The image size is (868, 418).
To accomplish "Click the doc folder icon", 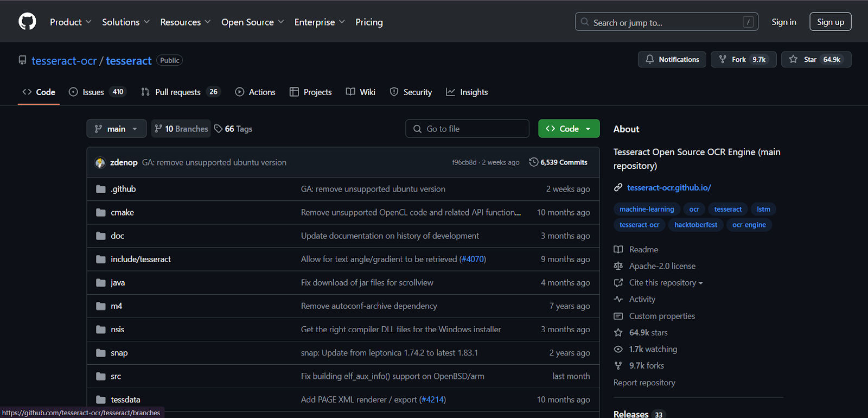I will [x=100, y=236].
